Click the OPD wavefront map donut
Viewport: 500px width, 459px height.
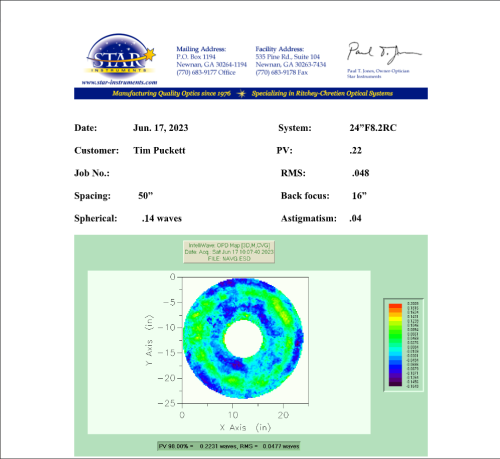[x=243, y=339]
